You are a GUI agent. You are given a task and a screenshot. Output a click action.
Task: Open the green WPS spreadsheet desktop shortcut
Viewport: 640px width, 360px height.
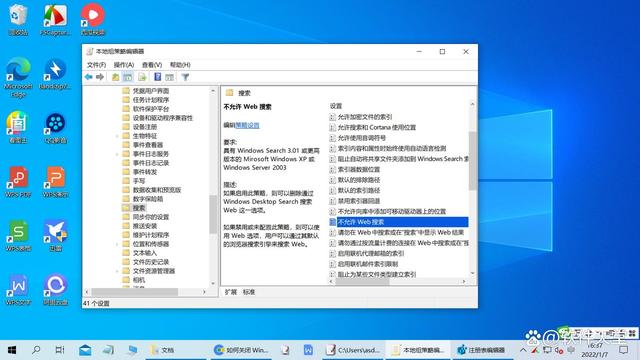18,236
